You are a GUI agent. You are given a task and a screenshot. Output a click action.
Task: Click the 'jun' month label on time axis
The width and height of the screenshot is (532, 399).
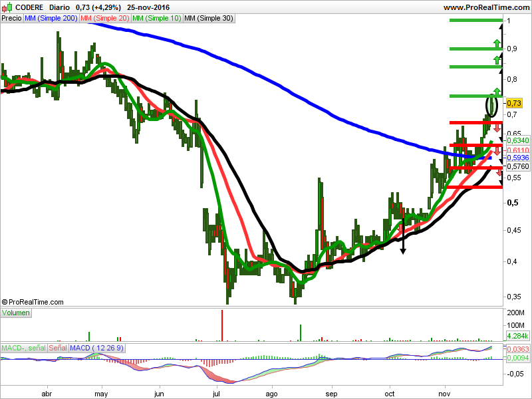pyautogui.click(x=159, y=394)
